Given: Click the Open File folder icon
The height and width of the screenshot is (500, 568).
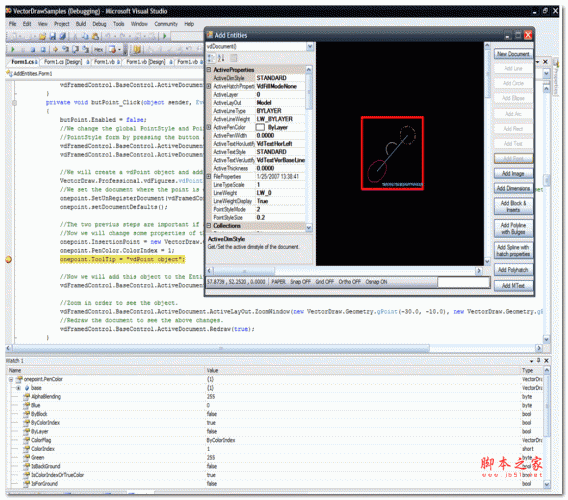Looking at the screenshot, I should click(43, 36).
